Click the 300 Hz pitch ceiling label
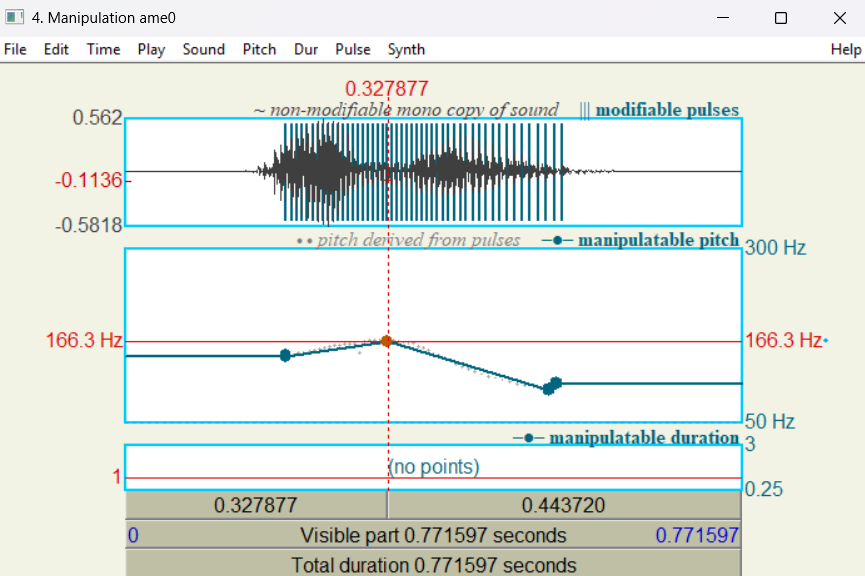 pos(775,248)
